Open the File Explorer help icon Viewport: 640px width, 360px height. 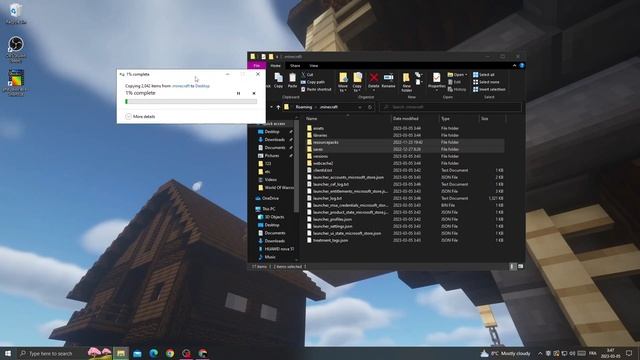pyautogui.click(x=522, y=65)
